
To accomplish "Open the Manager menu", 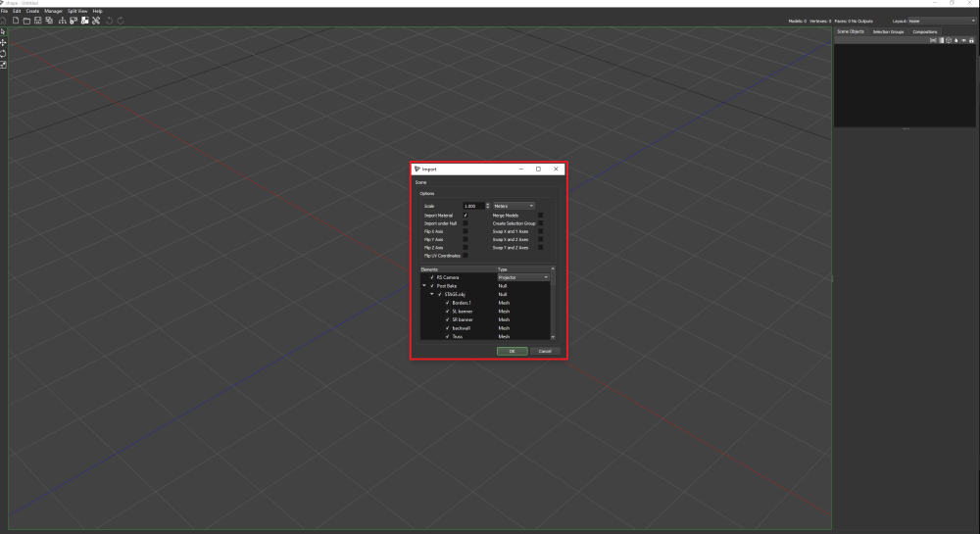I will (53, 11).
